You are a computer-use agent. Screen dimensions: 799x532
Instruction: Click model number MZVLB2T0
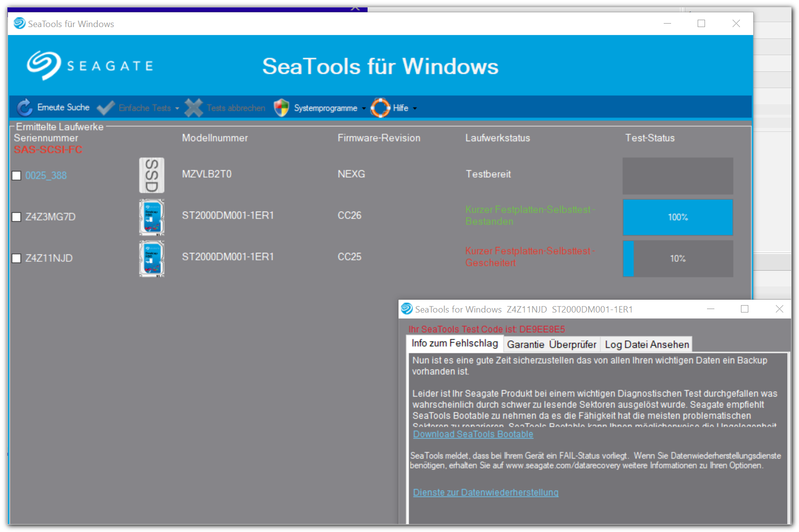207,174
